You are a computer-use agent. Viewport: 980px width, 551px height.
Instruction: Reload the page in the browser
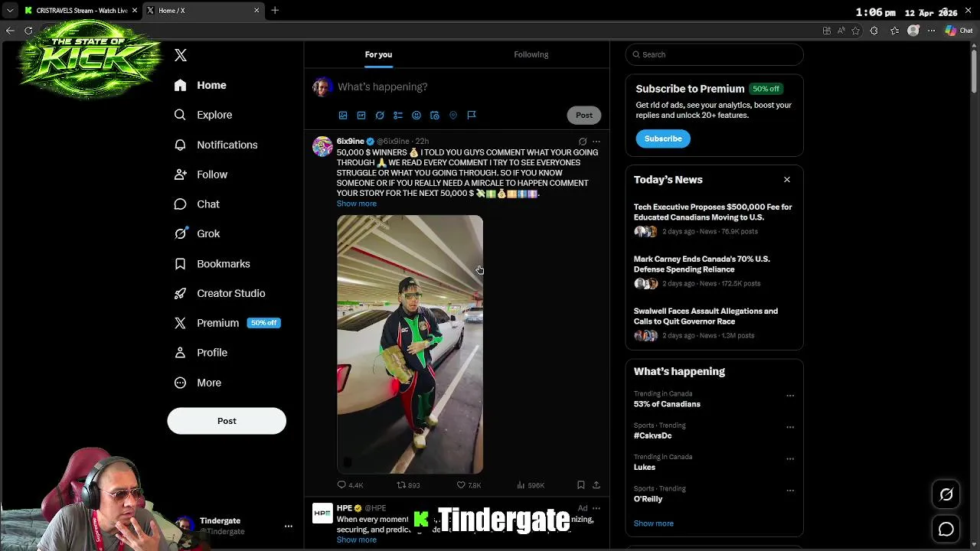(28, 31)
